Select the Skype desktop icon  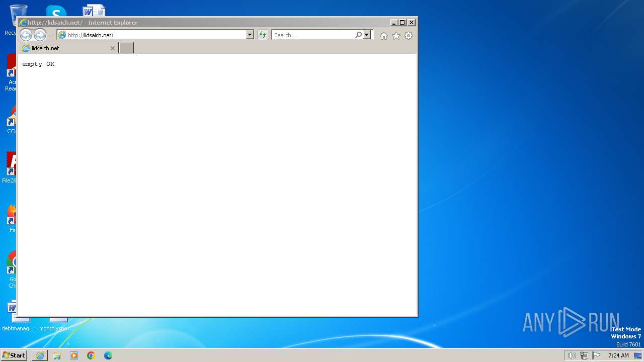[56, 11]
